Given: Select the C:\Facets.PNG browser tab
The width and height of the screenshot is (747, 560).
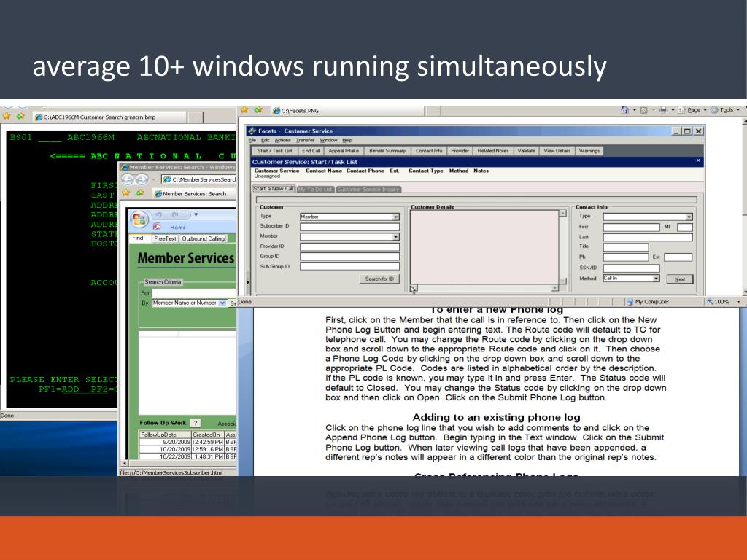Looking at the screenshot, I should [x=347, y=111].
